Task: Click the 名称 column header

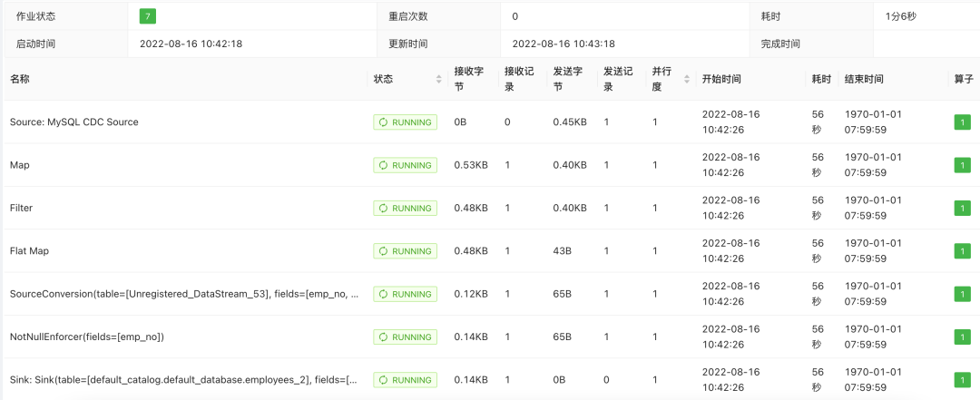Action: 20,79
